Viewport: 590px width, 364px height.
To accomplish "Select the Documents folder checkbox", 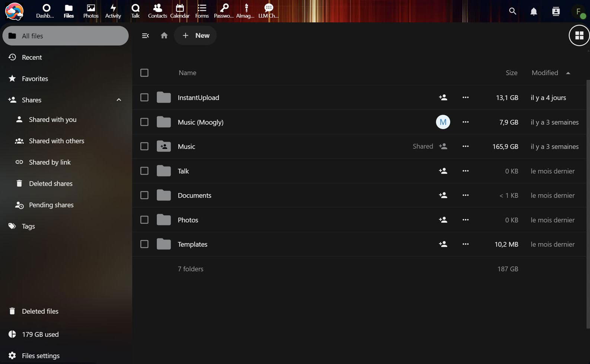I will (144, 195).
